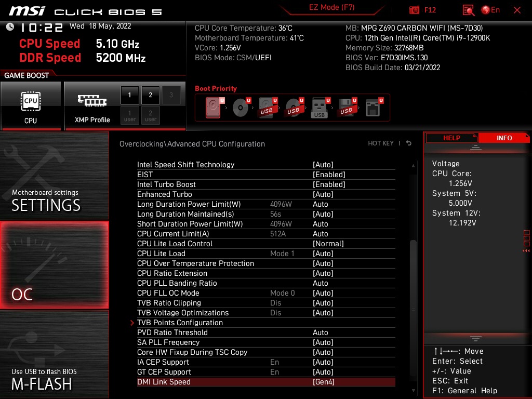Open CPU Lite Load Control [Normal] option
The width and height of the screenshot is (532, 399).
(x=266, y=243)
